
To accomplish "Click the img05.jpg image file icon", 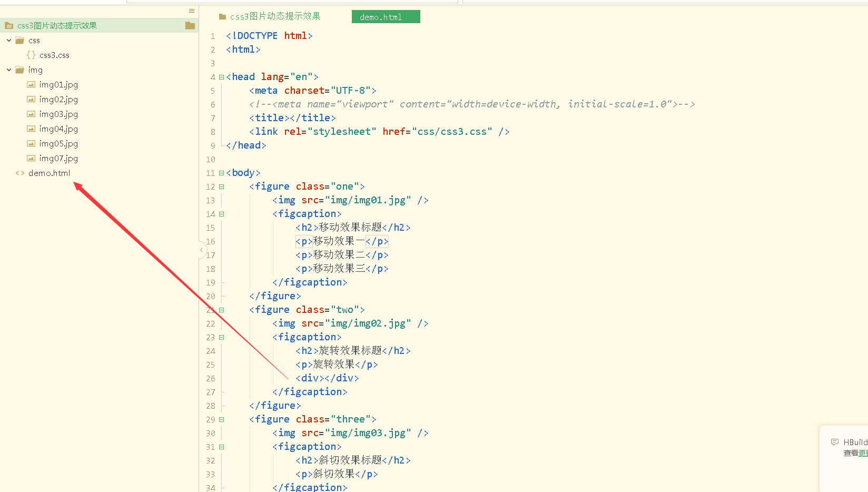I will coord(31,144).
